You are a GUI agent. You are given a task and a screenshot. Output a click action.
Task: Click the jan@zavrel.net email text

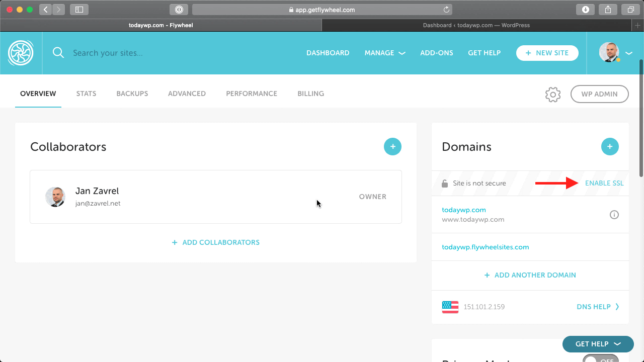click(98, 204)
